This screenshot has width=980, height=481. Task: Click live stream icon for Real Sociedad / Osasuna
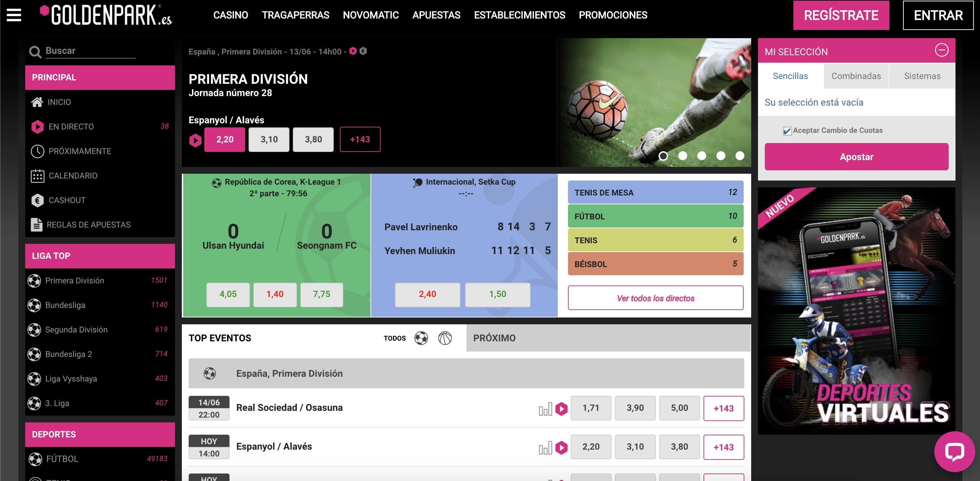(562, 409)
